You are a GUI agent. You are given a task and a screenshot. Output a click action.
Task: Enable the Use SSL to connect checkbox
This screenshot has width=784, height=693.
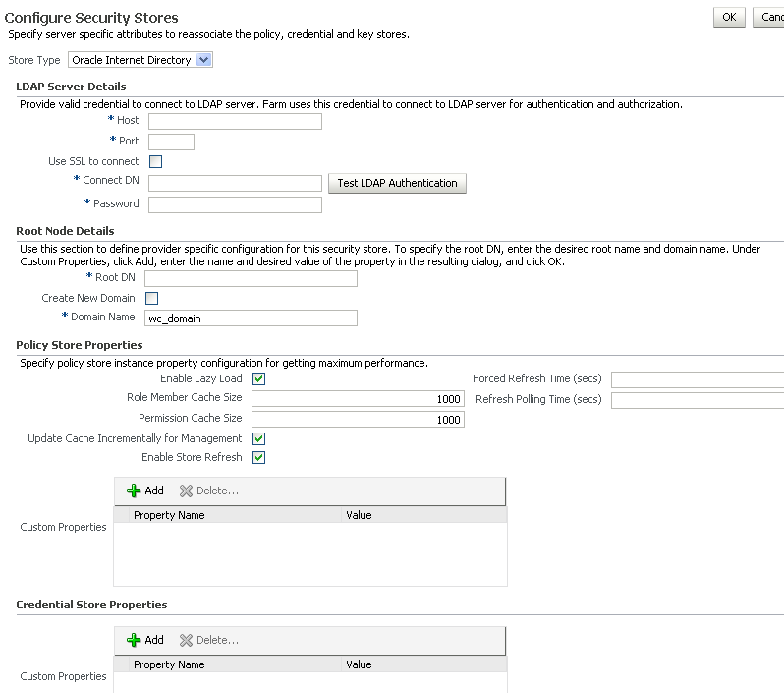pos(155,161)
